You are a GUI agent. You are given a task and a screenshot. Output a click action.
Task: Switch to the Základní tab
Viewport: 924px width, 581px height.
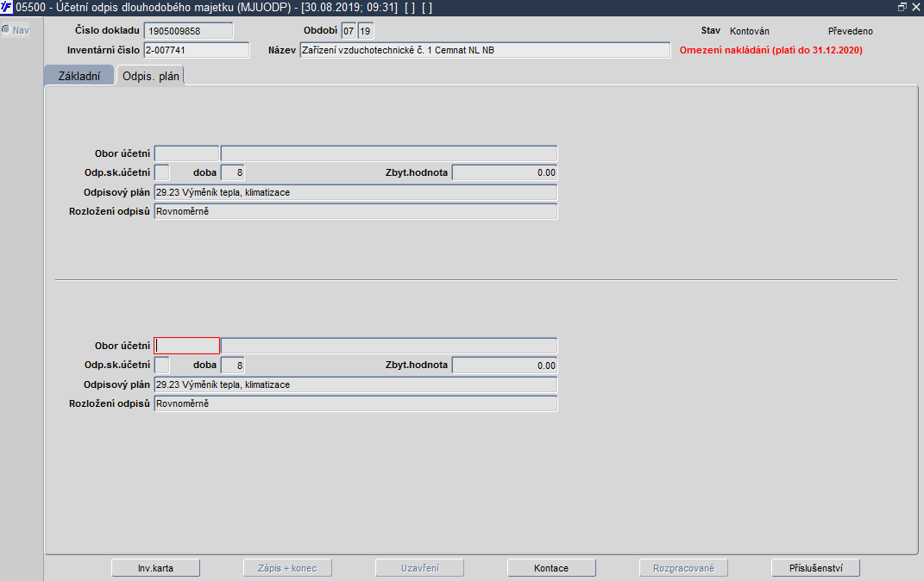79,76
